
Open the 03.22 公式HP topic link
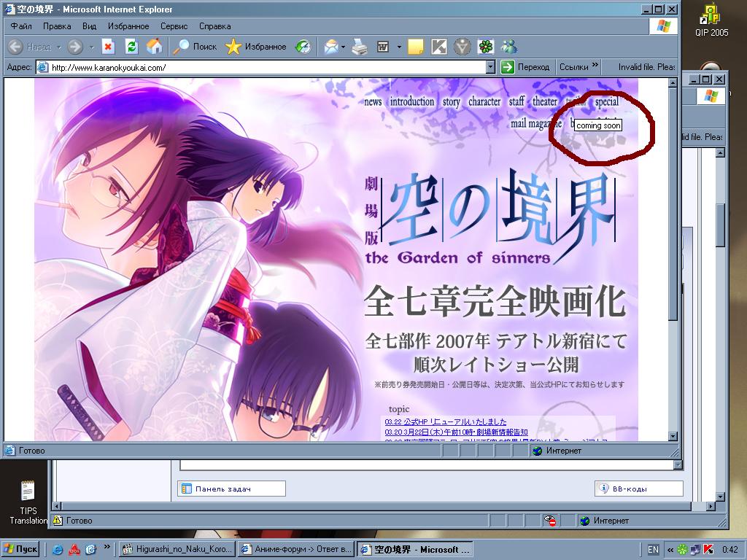click(x=446, y=422)
